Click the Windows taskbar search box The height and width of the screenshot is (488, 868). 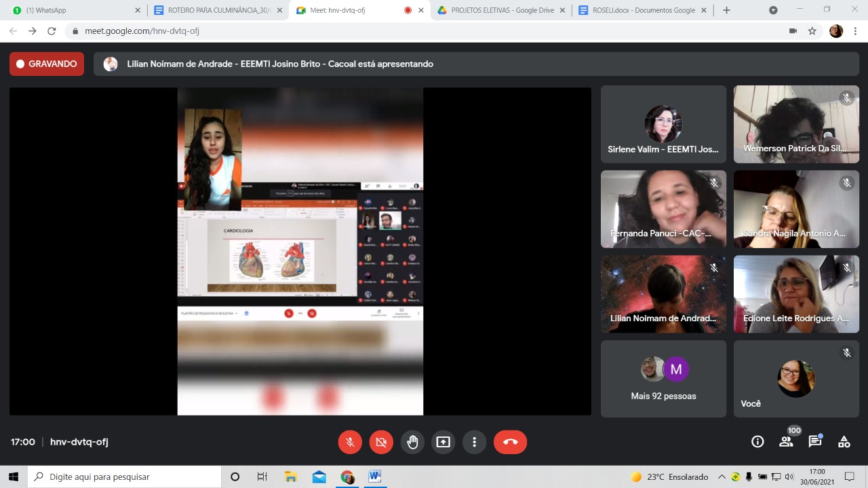tap(125, 476)
